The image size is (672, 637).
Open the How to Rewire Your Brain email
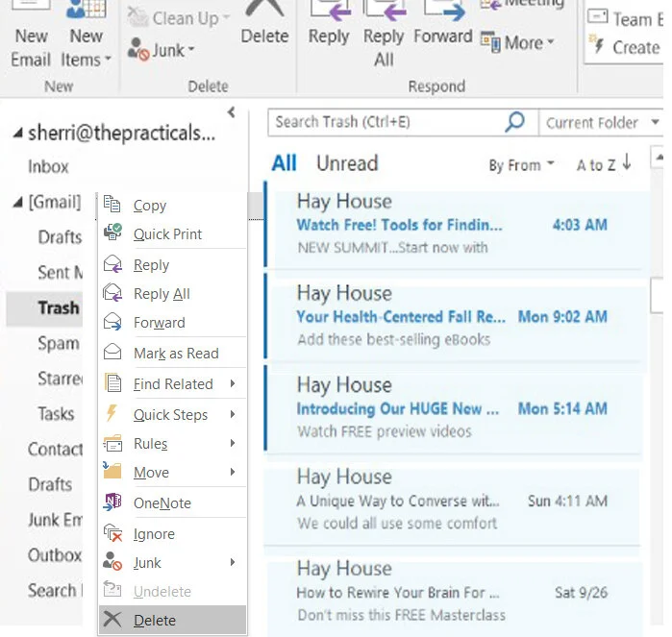point(455,594)
